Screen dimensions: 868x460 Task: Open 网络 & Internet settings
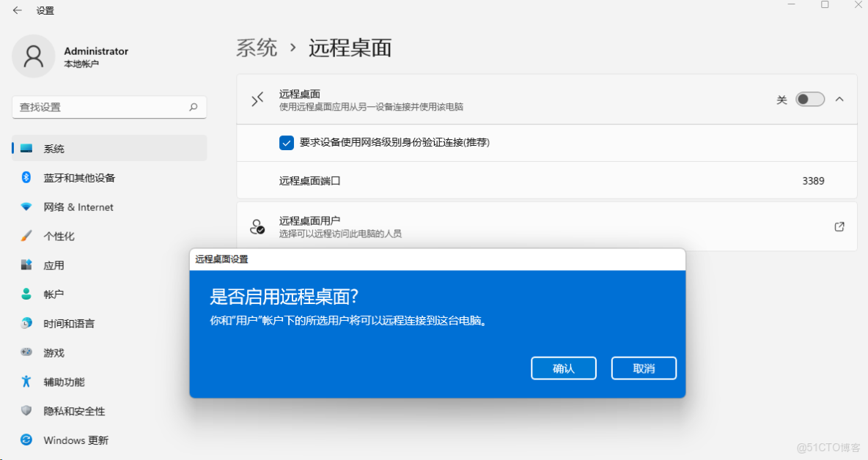point(70,207)
